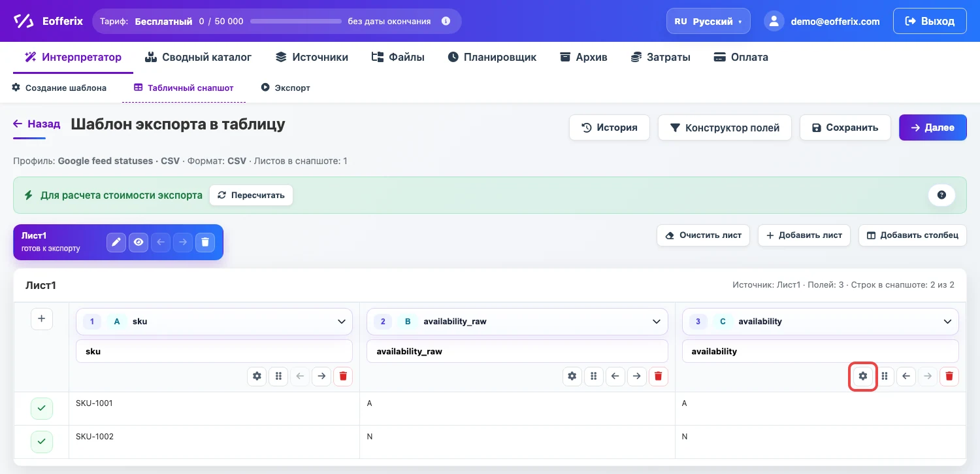Go to Архив tab
The width and height of the screenshot is (980, 474).
pos(584,57)
